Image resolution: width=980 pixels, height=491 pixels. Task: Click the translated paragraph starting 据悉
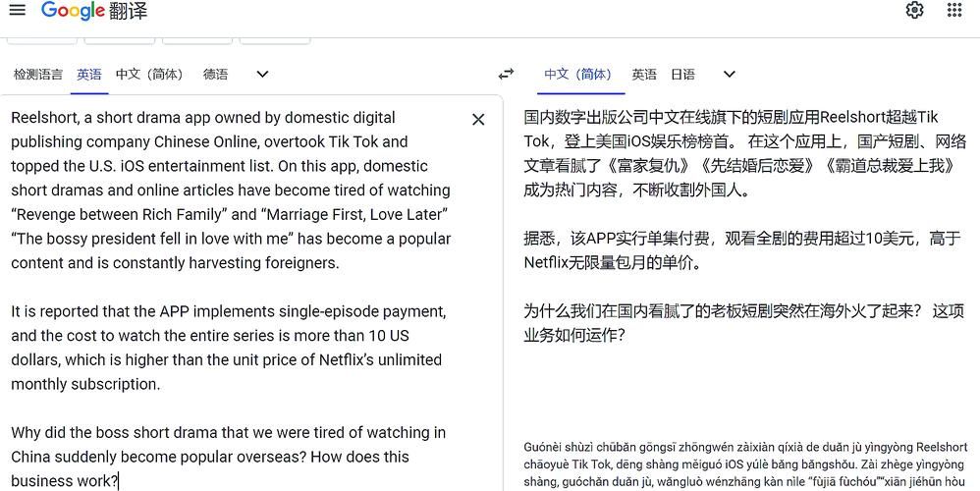(x=742, y=249)
